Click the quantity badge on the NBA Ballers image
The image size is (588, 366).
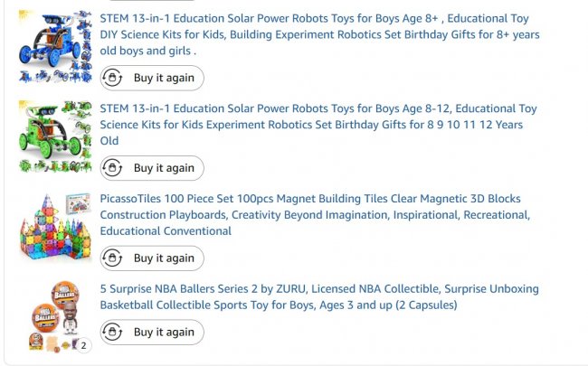coord(83,345)
